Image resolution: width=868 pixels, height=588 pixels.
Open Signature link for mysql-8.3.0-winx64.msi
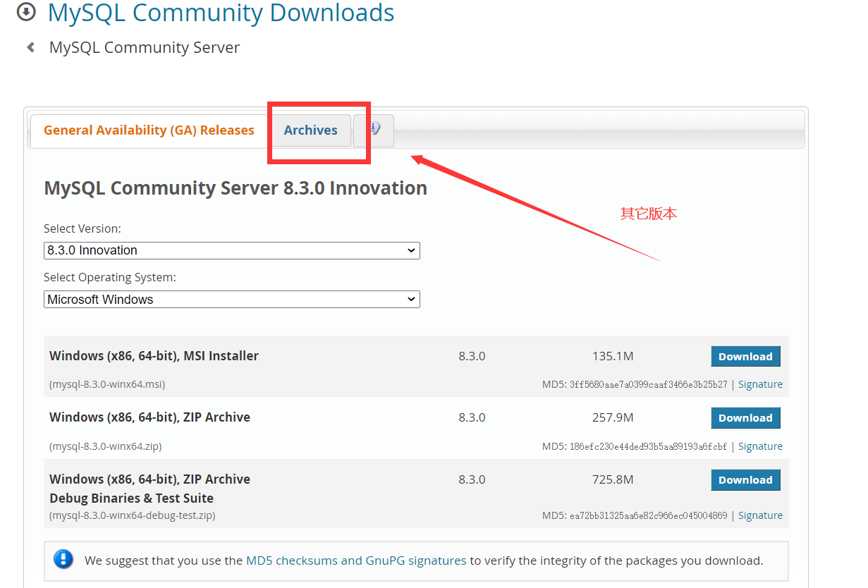[760, 384]
